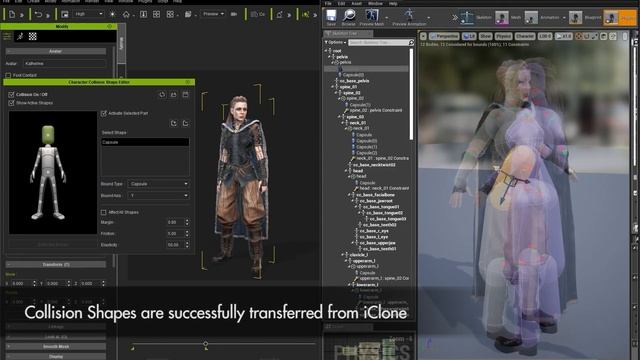
Task: Open the Unreal Edit menu
Action: tap(341, 3)
